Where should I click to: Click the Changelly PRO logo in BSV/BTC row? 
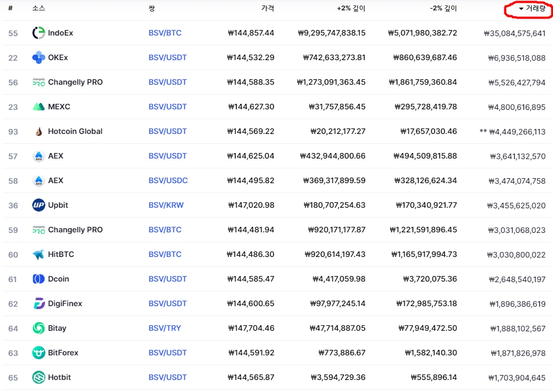[38, 230]
